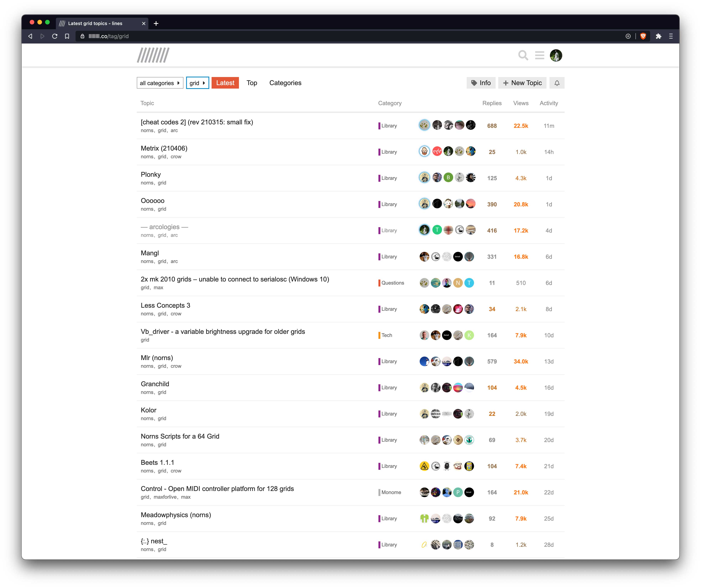The width and height of the screenshot is (701, 588).
Task: Open the Kolor topic
Action: [149, 410]
